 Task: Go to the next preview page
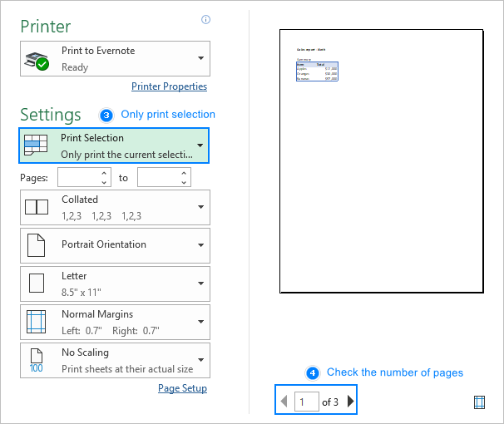(350, 402)
